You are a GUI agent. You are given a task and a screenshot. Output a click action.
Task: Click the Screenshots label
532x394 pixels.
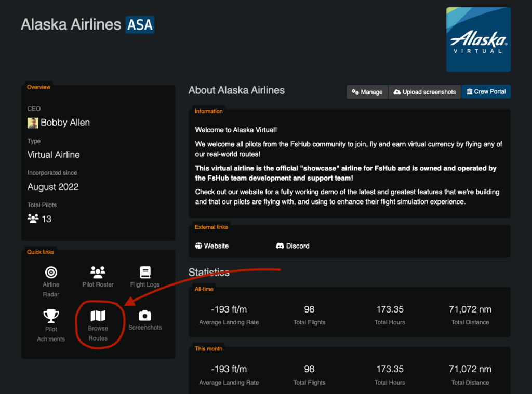[145, 328]
